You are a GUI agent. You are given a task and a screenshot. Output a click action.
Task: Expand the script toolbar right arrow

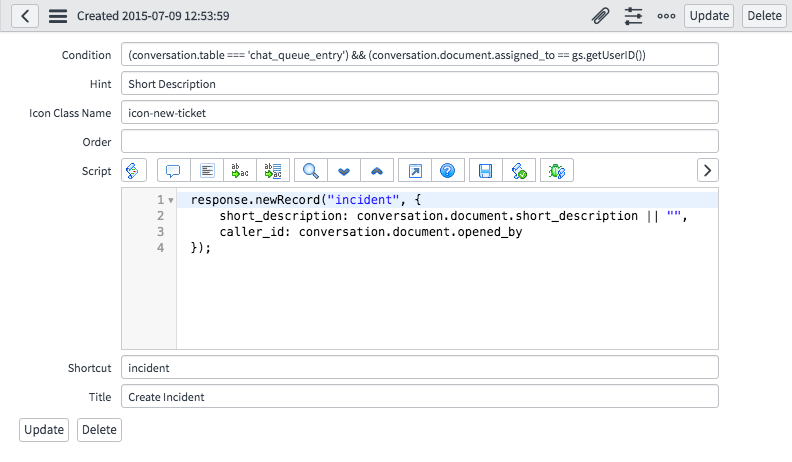tap(708, 171)
